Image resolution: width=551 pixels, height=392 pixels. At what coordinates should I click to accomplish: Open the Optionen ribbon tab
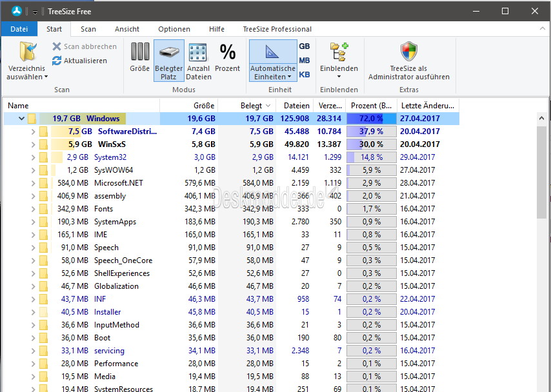174,29
